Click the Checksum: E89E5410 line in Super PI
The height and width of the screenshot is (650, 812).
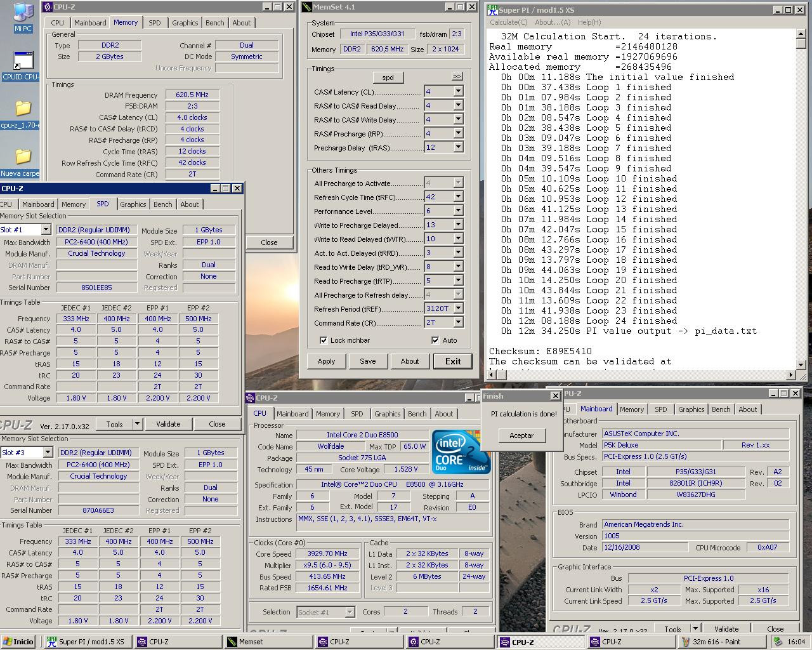(540, 351)
